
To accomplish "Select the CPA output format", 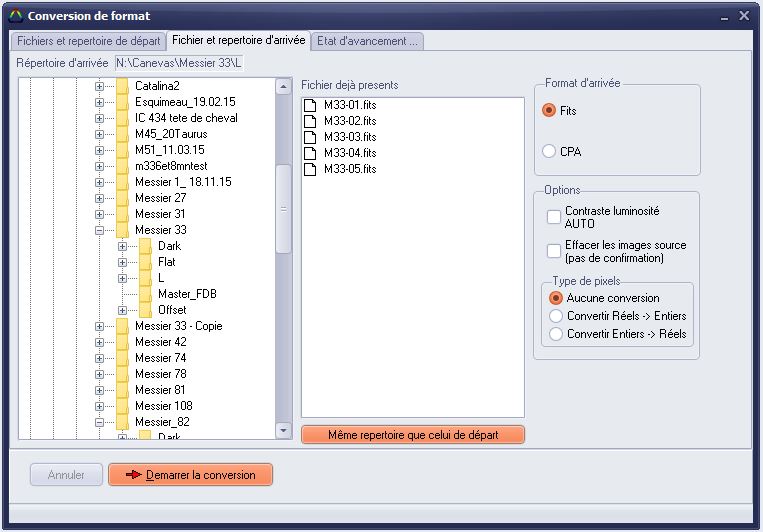I will coord(548,152).
